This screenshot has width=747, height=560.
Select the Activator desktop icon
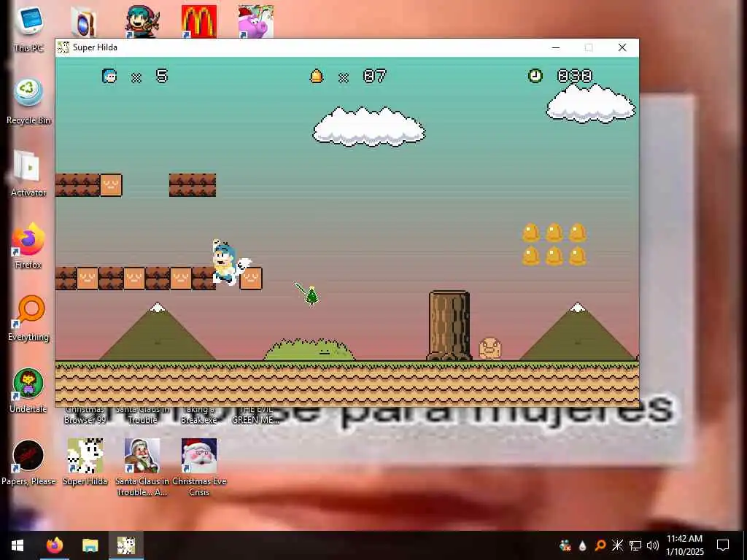pyautogui.click(x=28, y=174)
